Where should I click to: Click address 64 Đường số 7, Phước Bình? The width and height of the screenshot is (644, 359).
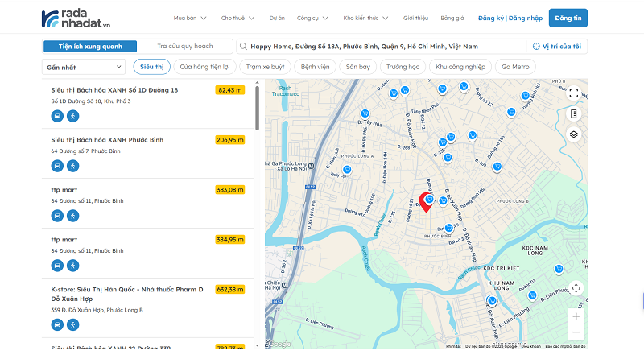coord(86,151)
